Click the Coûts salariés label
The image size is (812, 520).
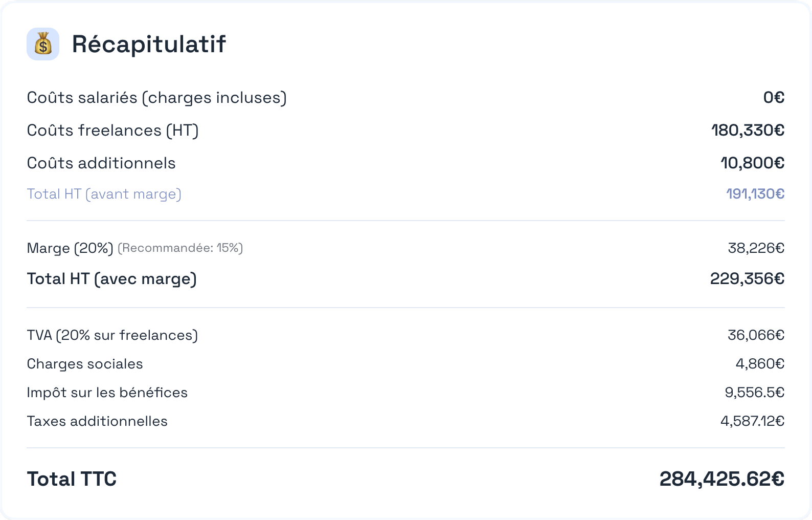[156, 97]
